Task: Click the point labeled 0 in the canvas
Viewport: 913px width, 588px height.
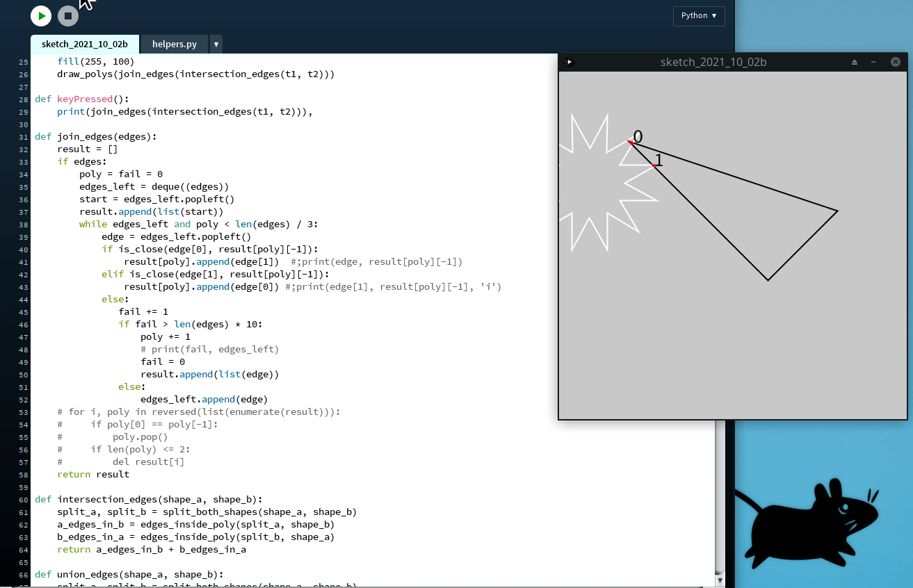Action: click(x=631, y=142)
